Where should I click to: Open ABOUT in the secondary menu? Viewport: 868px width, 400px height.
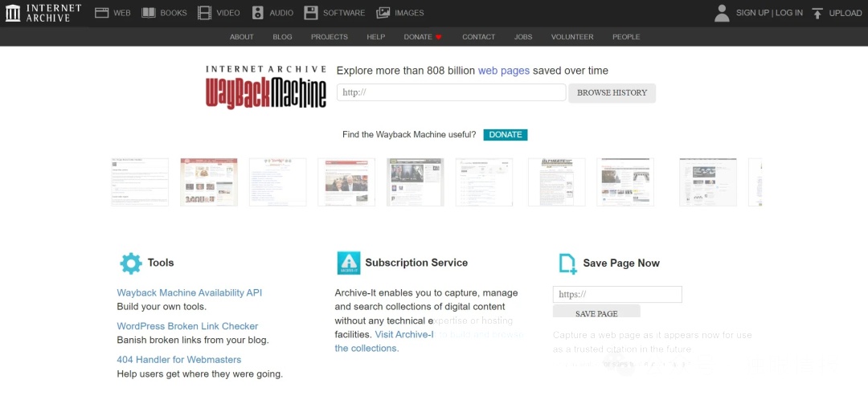point(242,37)
